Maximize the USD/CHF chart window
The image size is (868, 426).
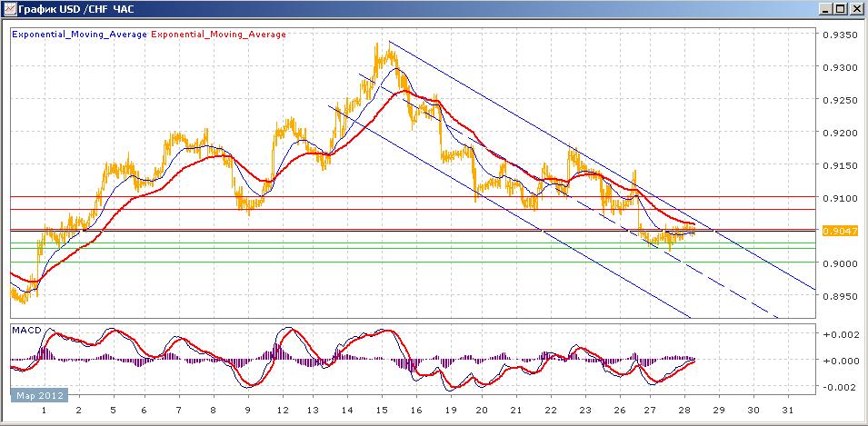pos(841,9)
